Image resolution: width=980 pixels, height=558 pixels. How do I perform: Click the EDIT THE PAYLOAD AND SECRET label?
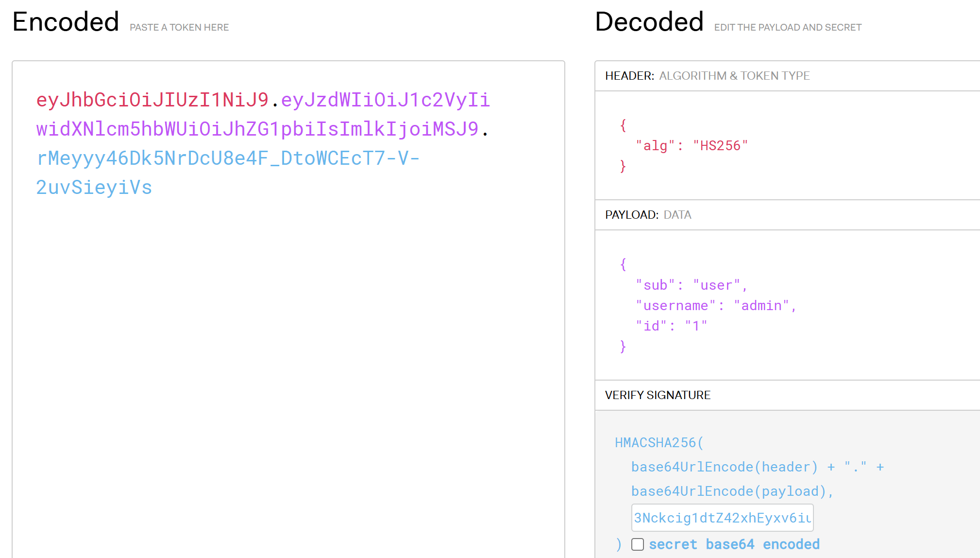coord(787,28)
